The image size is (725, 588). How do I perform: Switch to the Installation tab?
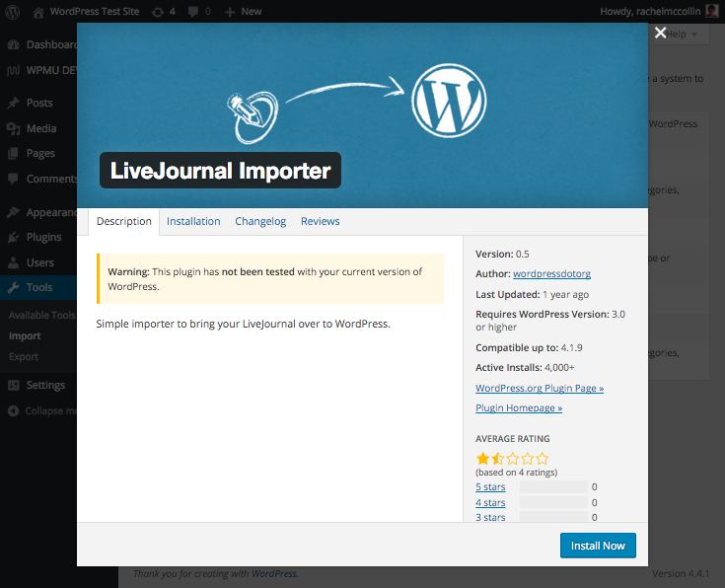(193, 222)
